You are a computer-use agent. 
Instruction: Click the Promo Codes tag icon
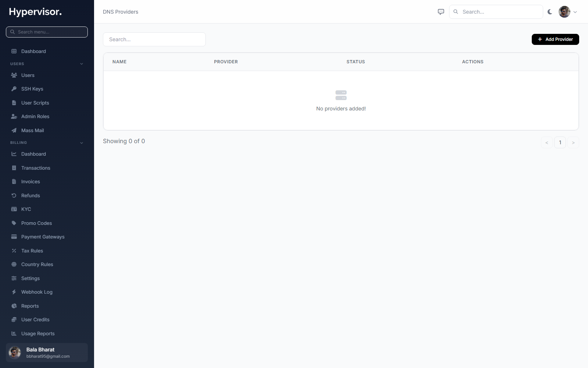(14, 223)
